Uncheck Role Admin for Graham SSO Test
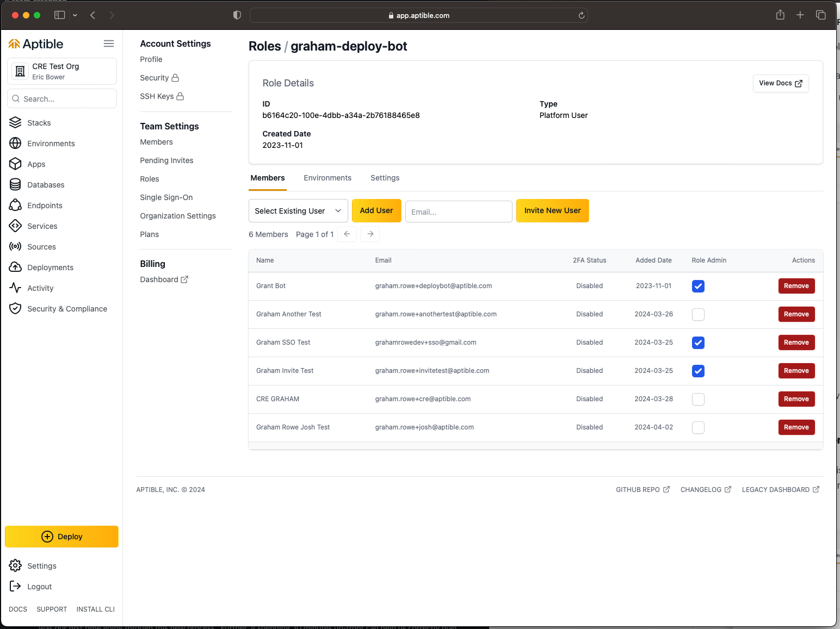 [x=698, y=342]
